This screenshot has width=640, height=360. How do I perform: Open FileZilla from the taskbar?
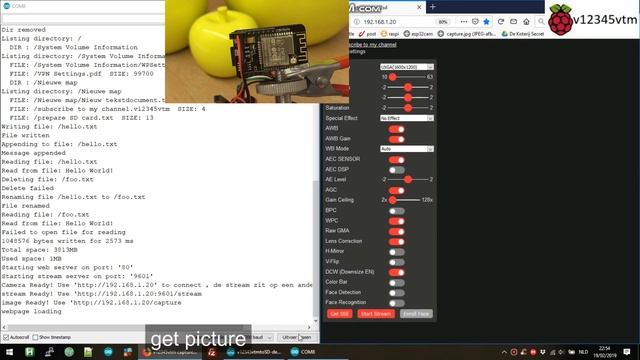click(x=212, y=352)
